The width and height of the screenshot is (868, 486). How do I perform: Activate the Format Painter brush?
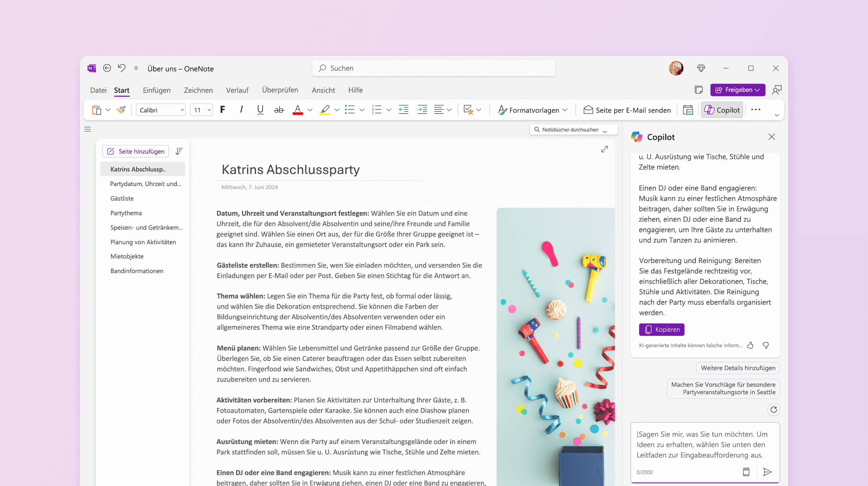[x=121, y=110]
